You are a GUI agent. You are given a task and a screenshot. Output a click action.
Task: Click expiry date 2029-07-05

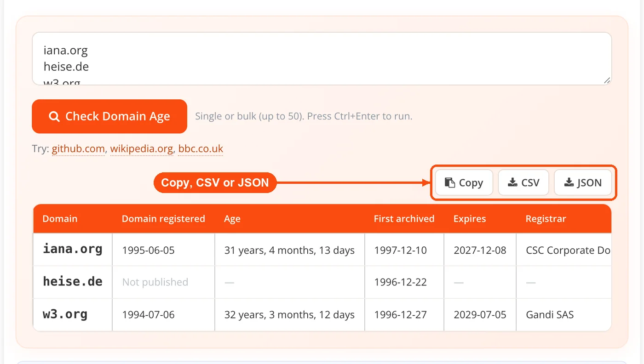(x=480, y=315)
